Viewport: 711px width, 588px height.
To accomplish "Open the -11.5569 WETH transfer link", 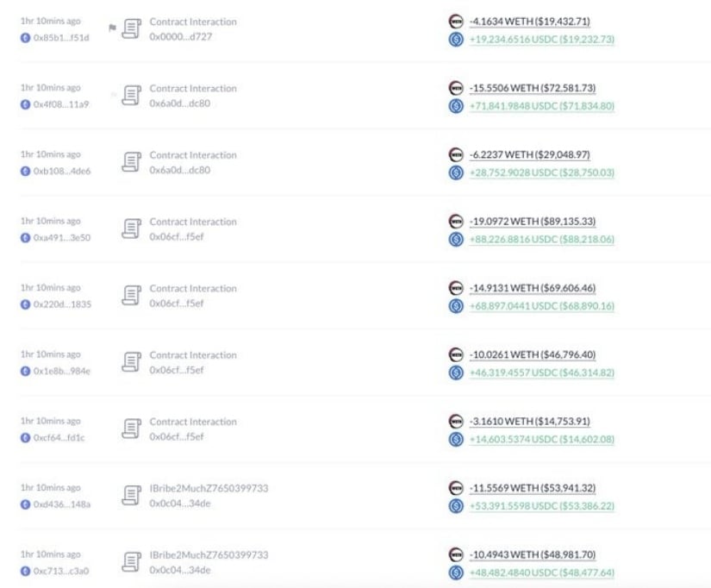I will (x=533, y=488).
